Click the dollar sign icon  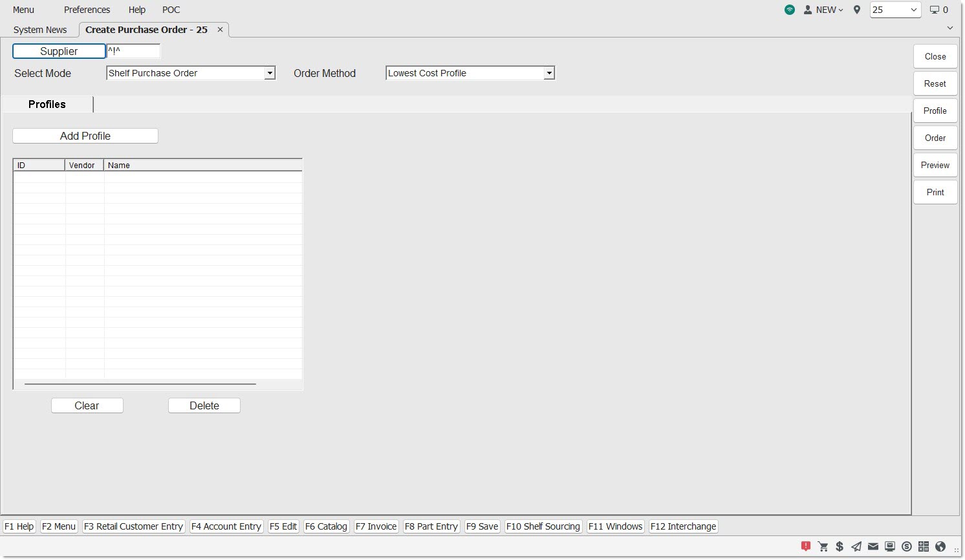pyautogui.click(x=840, y=546)
